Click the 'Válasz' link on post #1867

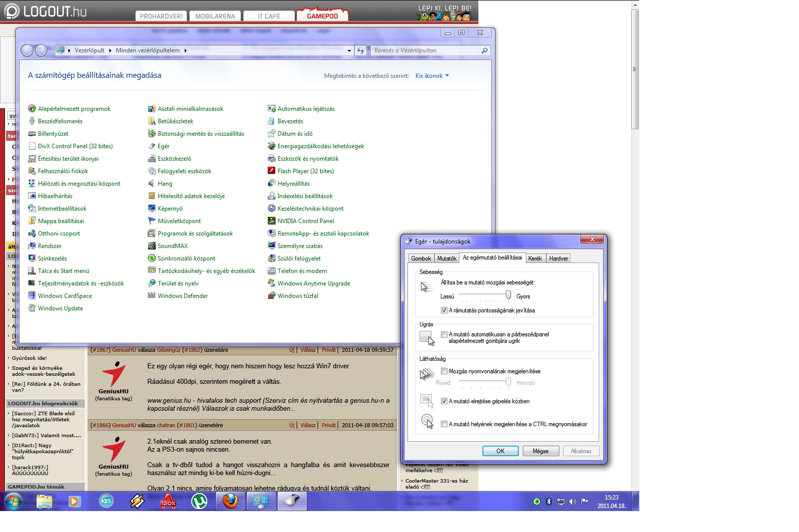pyautogui.click(x=308, y=350)
